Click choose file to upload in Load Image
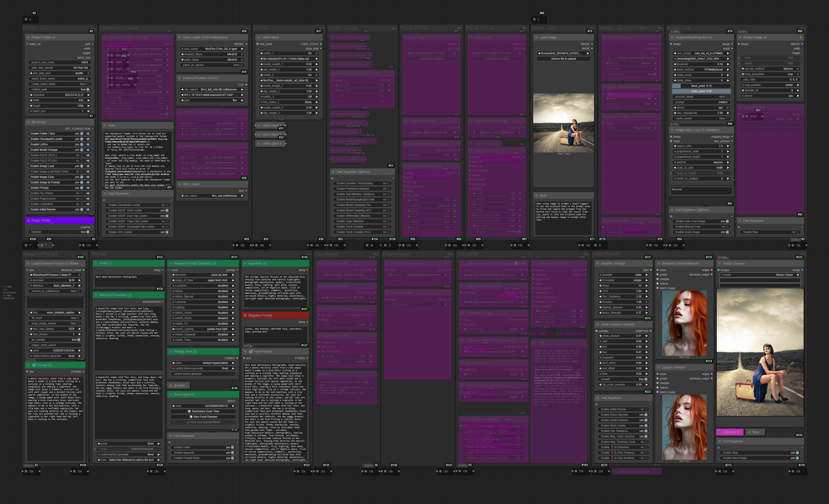 click(563, 59)
